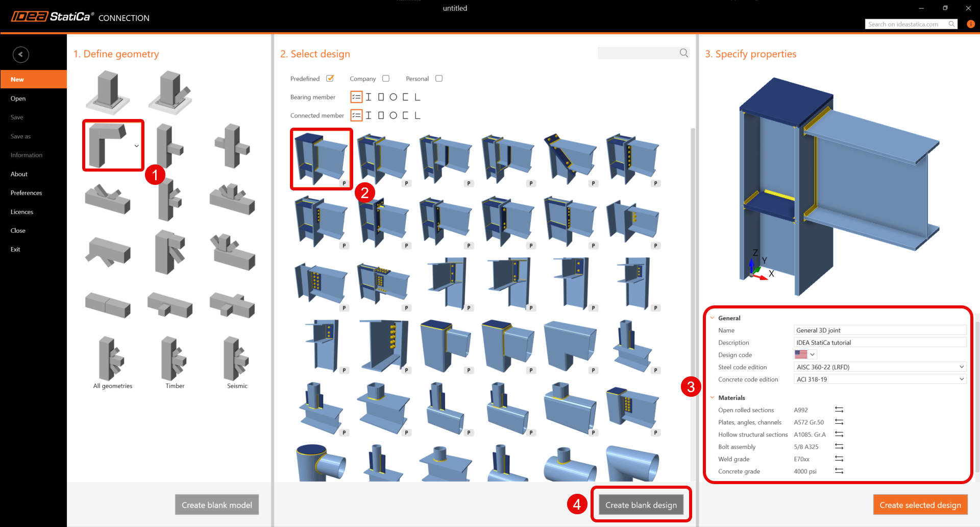Viewport: 980px width, 527px height.
Task: Filter Connected member by channel section
Action: [405, 115]
